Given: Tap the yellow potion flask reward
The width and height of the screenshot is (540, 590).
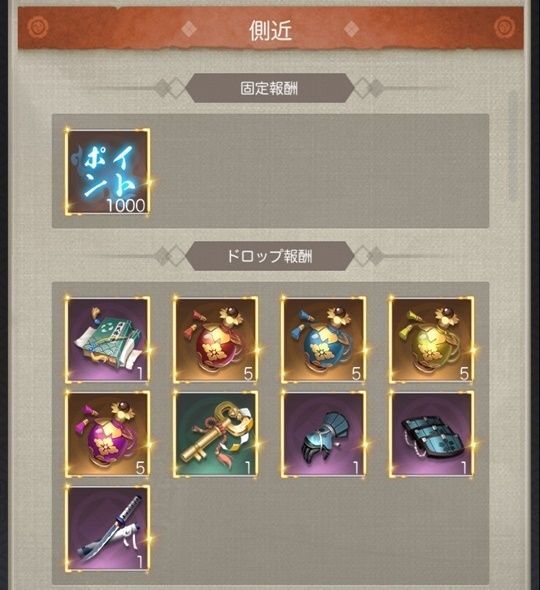Looking at the screenshot, I should point(432,339).
